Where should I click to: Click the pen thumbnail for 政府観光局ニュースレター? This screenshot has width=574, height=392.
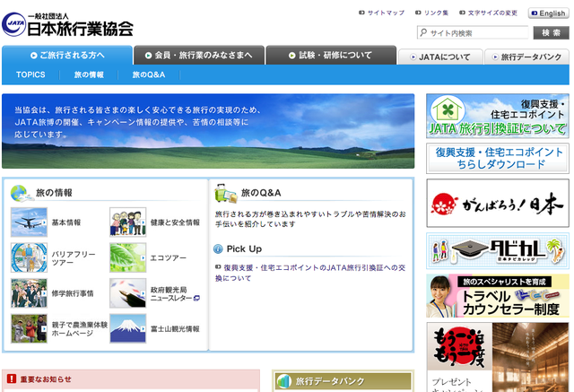(127, 293)
